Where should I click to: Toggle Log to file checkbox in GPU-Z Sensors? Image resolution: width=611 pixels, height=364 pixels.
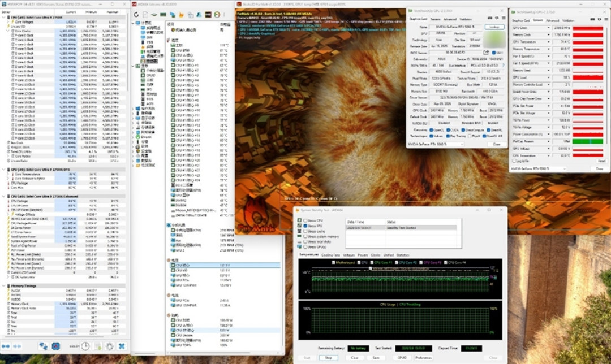(514, 161)
